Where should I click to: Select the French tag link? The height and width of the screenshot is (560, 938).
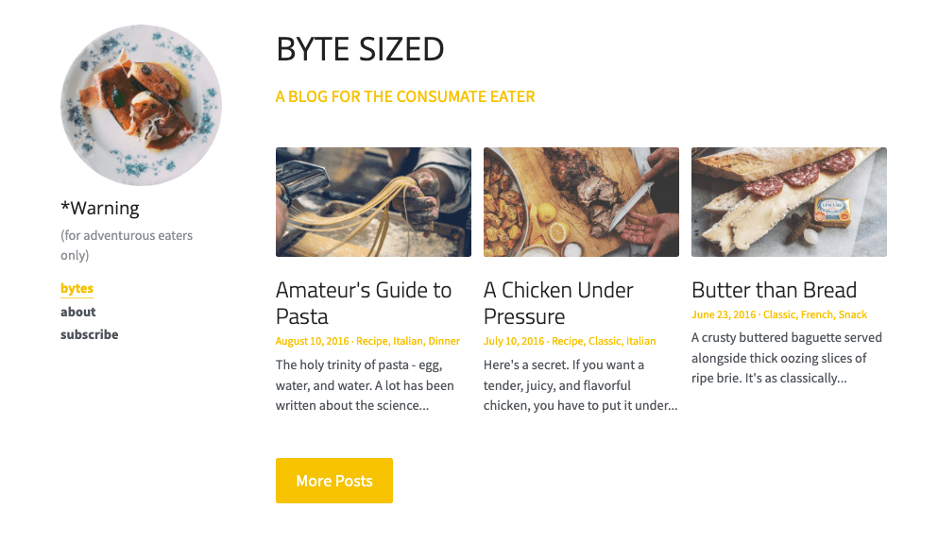(817, 314)
